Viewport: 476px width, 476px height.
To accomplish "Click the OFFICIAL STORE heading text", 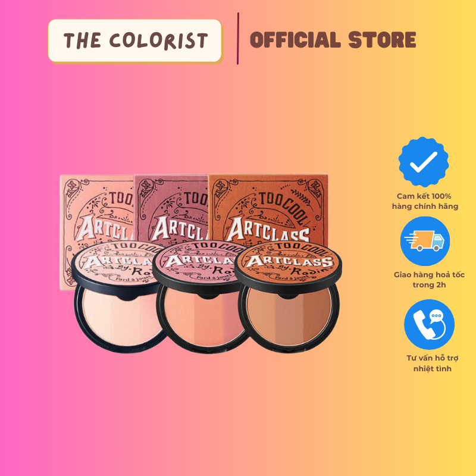I will 333,40.
